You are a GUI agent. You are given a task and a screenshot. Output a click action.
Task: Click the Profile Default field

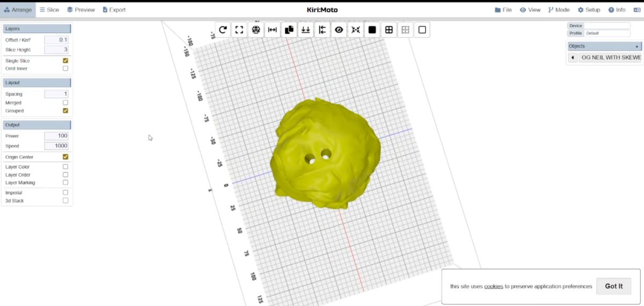tap(607, 33)
